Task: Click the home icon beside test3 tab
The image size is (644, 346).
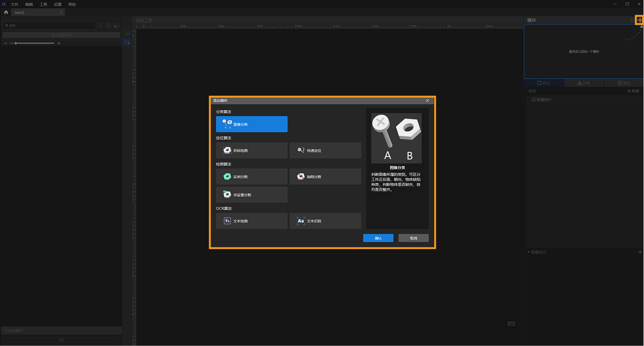Action: click(x=6, y=12)
